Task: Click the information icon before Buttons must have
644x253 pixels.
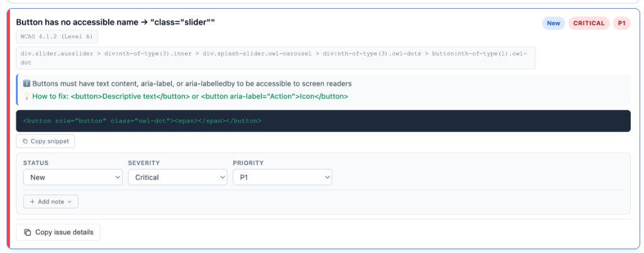Action: point(26,83)
